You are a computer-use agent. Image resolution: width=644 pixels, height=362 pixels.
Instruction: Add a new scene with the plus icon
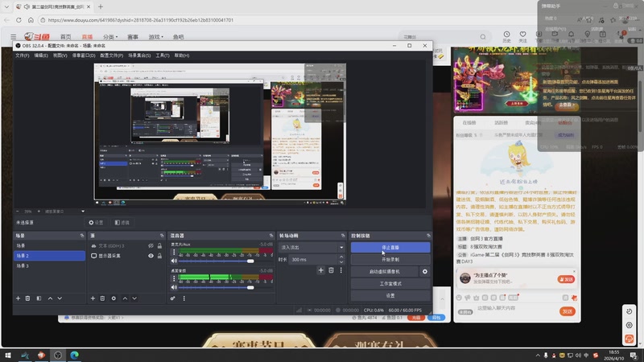[x=18, y=298]
